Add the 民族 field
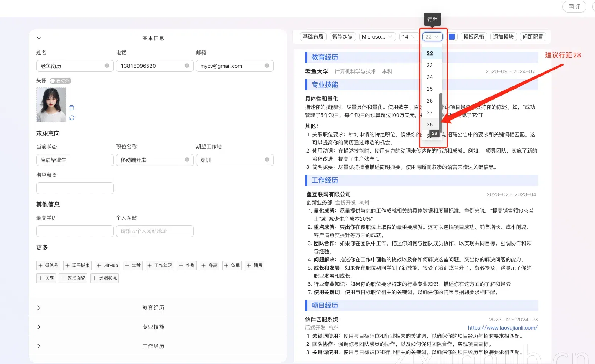Image resolution: width=595 pixels, height=364 pixels. 46,278
